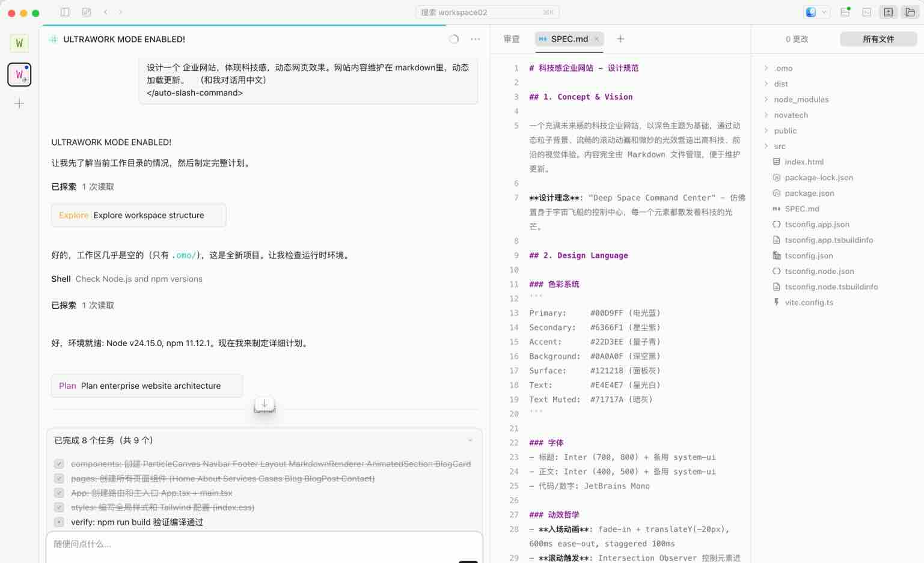Toggle checkbox for styles Tailwind task
The width and height of the screenshot is (924, 563).
[59, 508]
